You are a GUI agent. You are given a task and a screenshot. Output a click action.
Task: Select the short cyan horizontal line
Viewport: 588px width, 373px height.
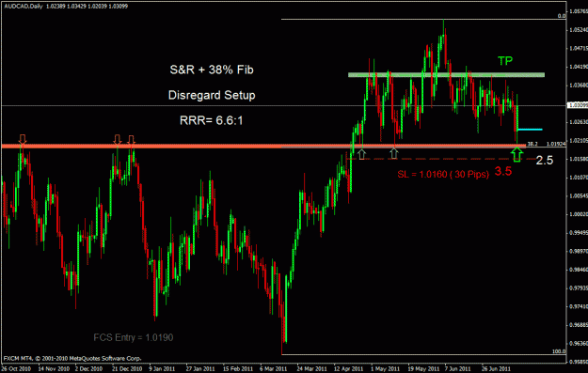(530, 130)
